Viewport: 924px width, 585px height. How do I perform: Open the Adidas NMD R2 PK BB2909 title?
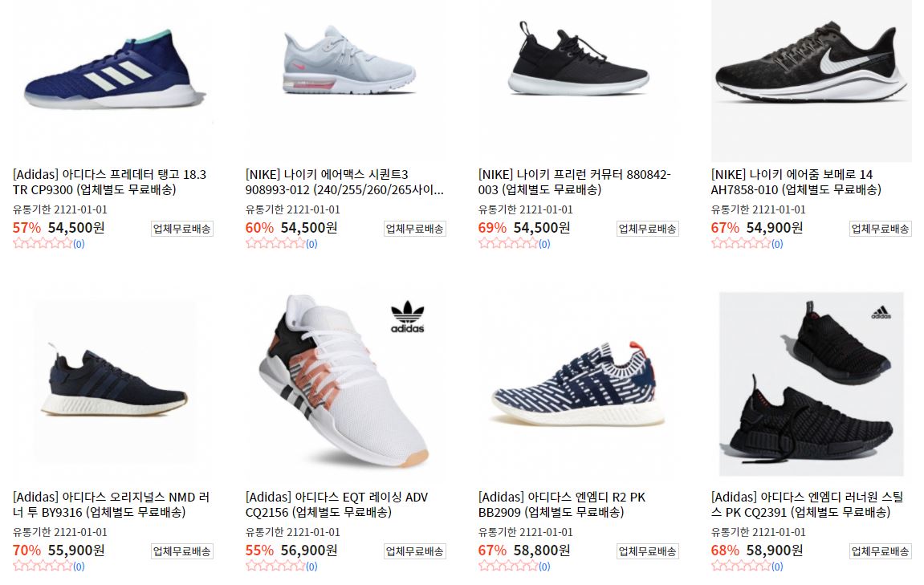[562, 505]
